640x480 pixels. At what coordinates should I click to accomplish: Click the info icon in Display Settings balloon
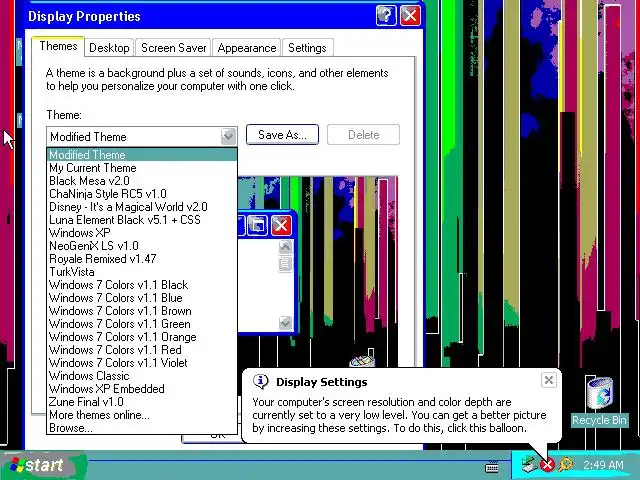[x=260, y=382]
